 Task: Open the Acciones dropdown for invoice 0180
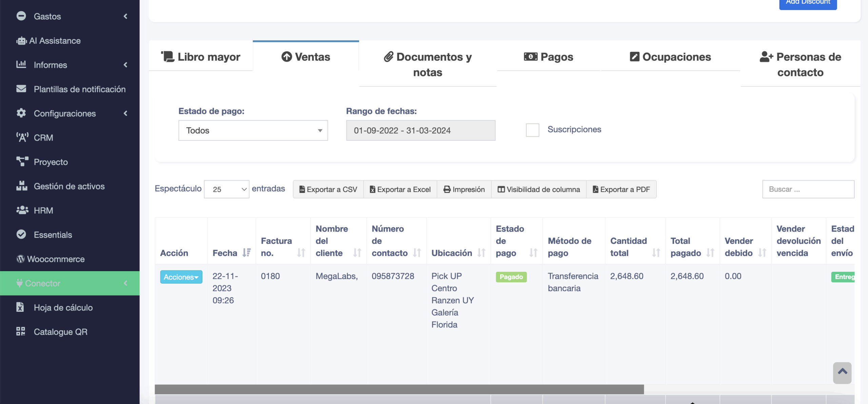[x=181, y=277]
